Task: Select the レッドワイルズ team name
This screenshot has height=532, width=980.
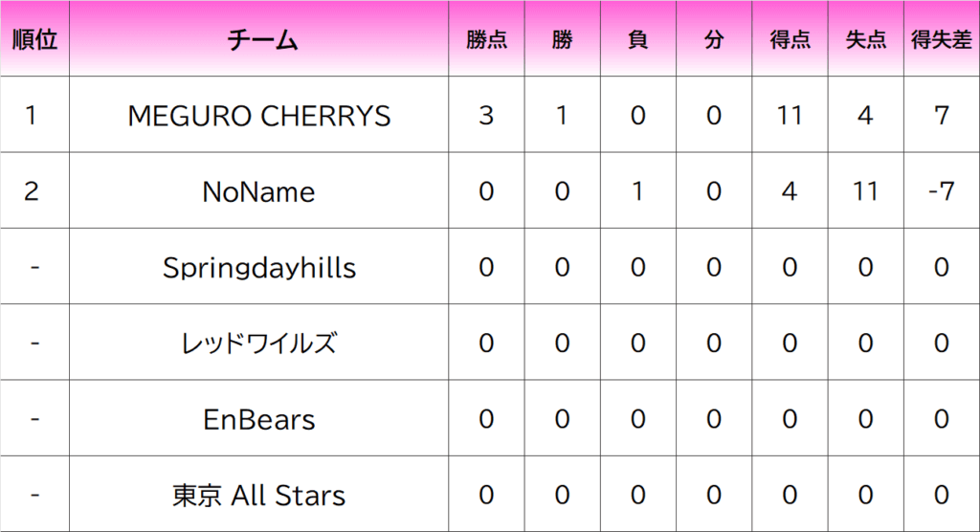Action: [x=259, y=344]
